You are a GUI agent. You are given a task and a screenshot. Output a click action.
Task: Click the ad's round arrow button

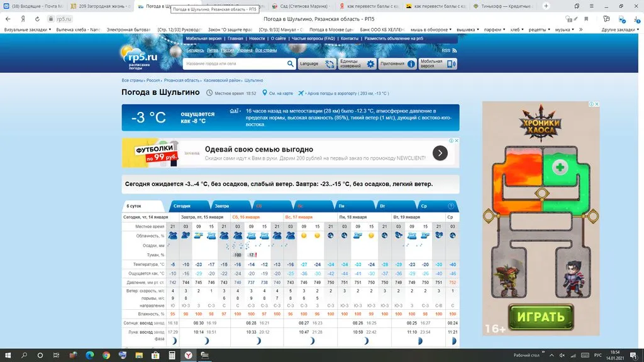coord(440,153)
